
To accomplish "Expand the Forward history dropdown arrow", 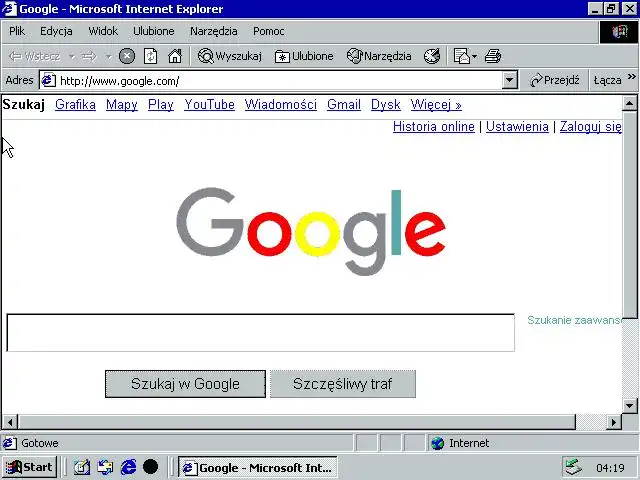I will [109, 56].
